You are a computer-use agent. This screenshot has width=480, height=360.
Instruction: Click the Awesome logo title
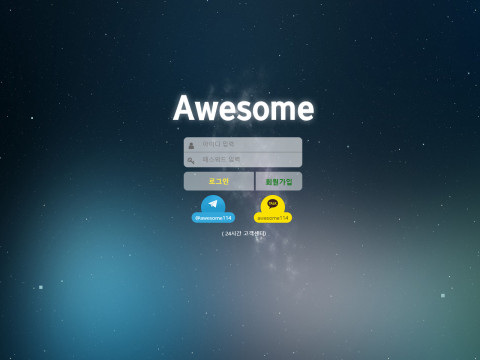(x=243, y=108)
